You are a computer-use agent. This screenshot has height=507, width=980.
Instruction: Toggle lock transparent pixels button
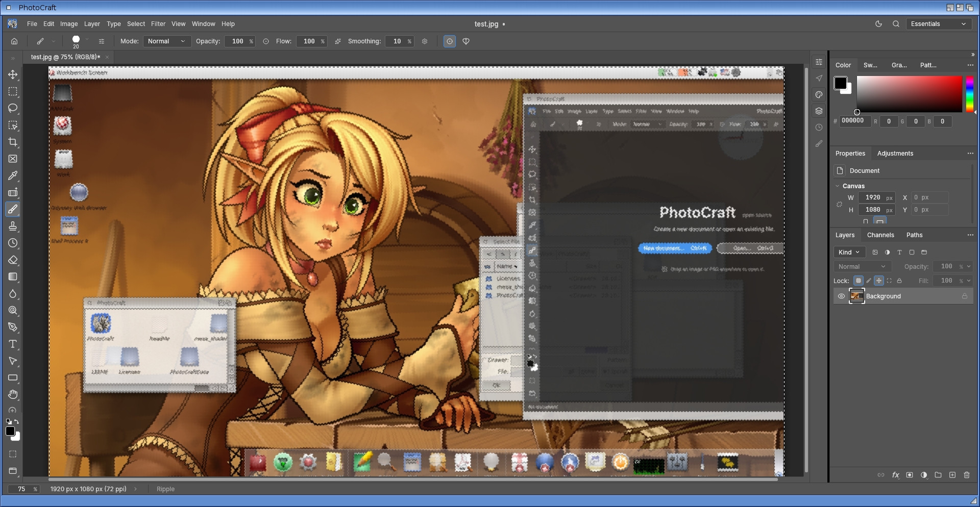click(x=859, y=281)
